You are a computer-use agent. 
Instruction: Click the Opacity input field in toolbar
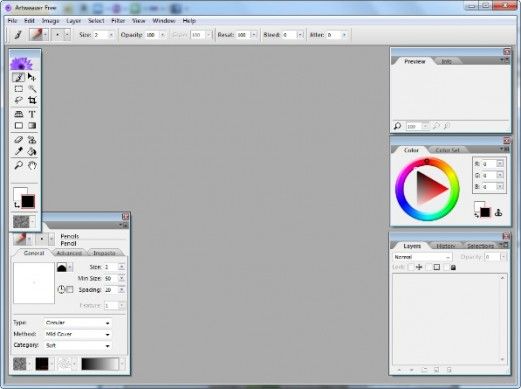(152, 35)
